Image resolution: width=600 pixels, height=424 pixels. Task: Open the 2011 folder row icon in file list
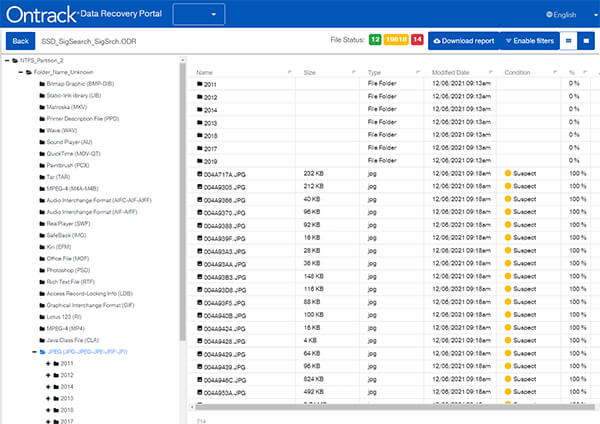point(199,83)
